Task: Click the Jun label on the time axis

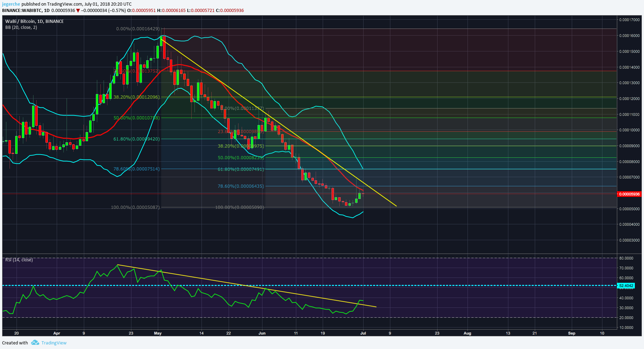Action: click(262, 333)
